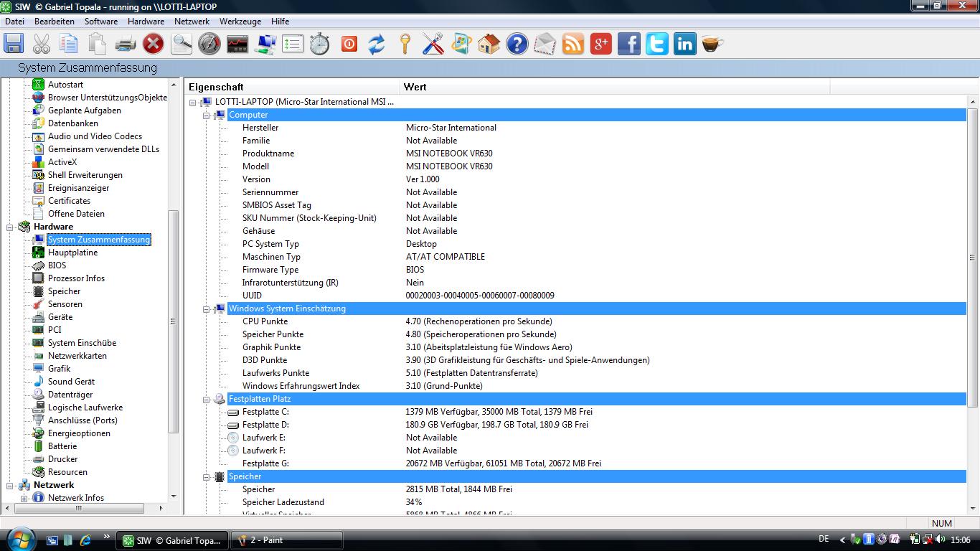Click the Copy documents toolbar icon
This screenshot has width=980, height=551.
point(70,44)
